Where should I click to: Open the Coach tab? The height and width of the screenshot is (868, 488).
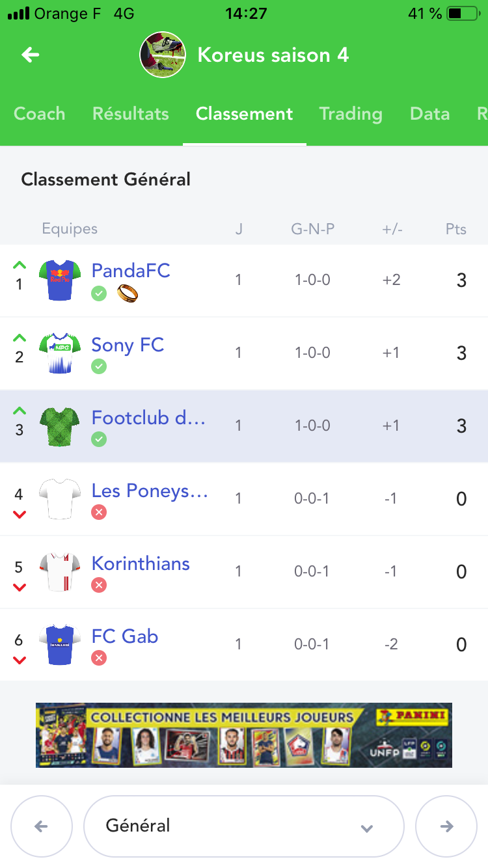pos(40,114)
